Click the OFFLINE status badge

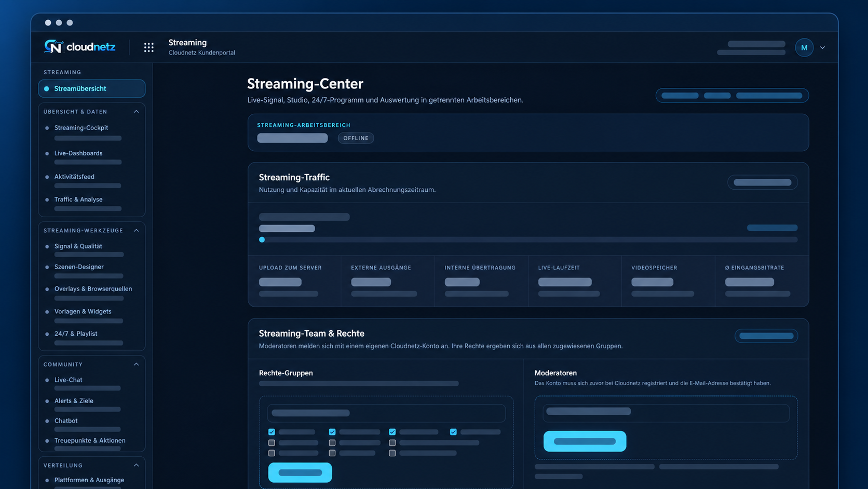356,138
